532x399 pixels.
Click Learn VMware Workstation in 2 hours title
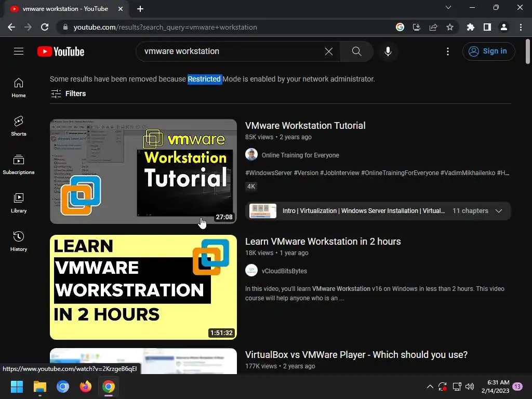point(323,241)
